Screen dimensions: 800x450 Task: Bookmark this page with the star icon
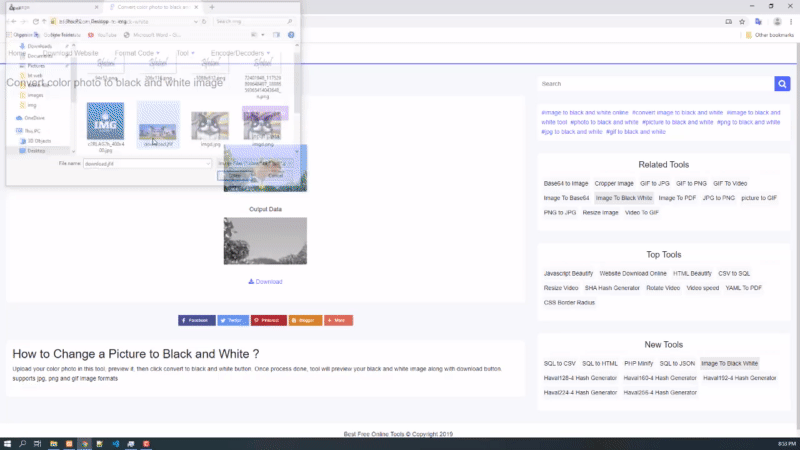click(740, 21)
